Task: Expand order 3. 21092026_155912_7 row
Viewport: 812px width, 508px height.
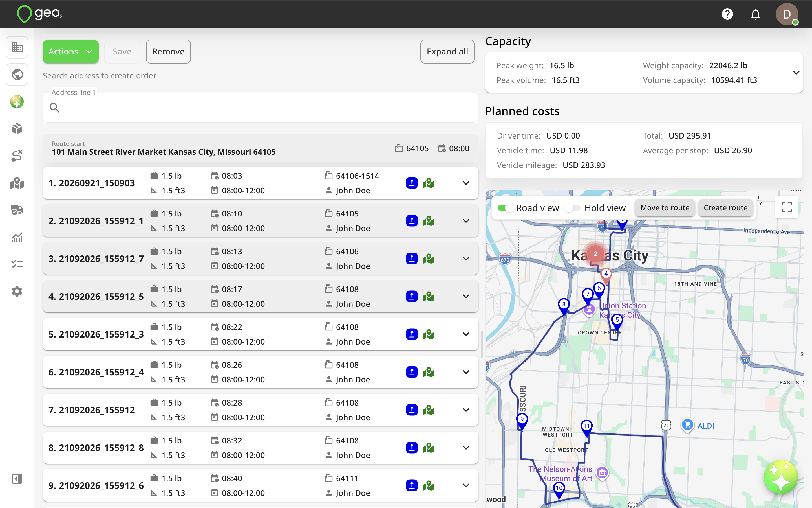Action: click(x=466, y=259)
